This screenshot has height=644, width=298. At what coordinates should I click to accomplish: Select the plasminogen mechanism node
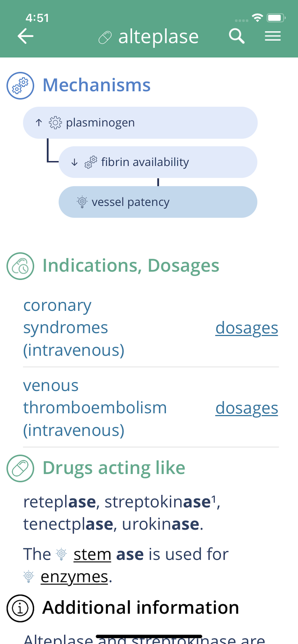click(x=140, y=122)
